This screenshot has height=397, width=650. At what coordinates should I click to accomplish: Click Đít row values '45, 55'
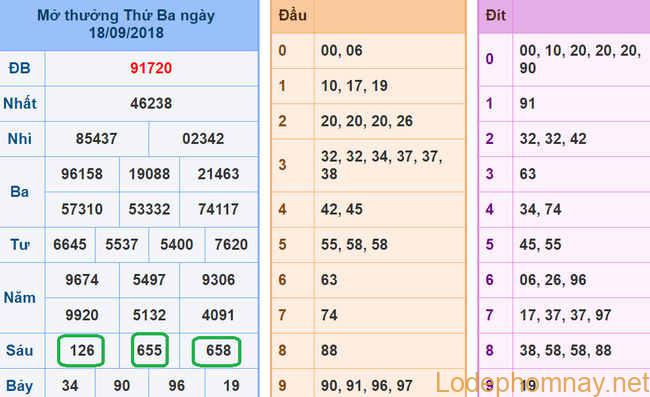tap(540, 244)
